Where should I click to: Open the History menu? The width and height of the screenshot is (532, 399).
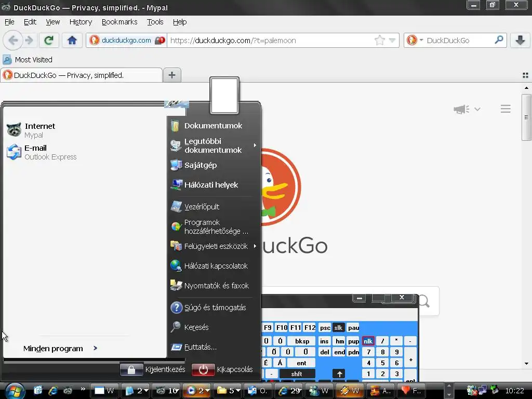81,22
